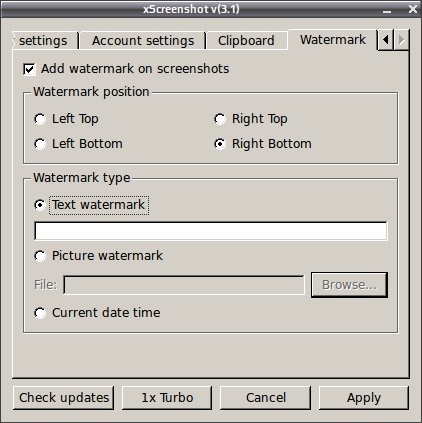Cancel the settings dialog
This screenshot has width=422, height=423.
(266, 398)
